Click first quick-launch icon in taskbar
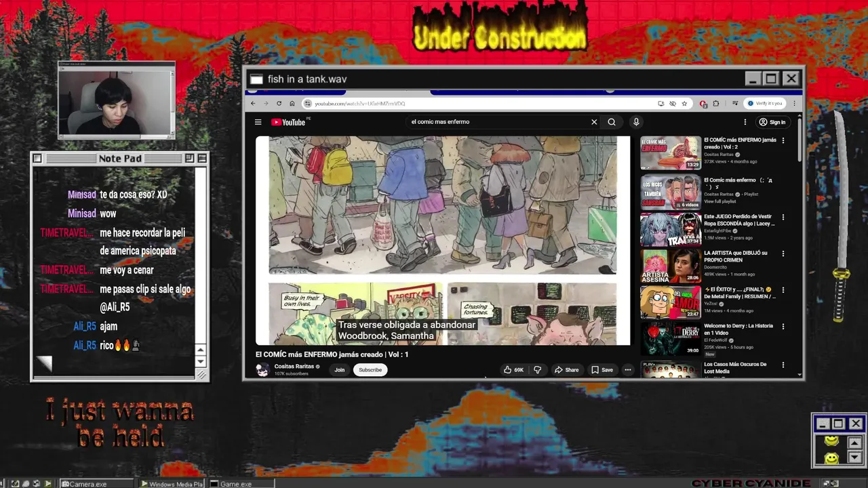Viewport: 868px width, 488px height. click(x=15, y=484)
